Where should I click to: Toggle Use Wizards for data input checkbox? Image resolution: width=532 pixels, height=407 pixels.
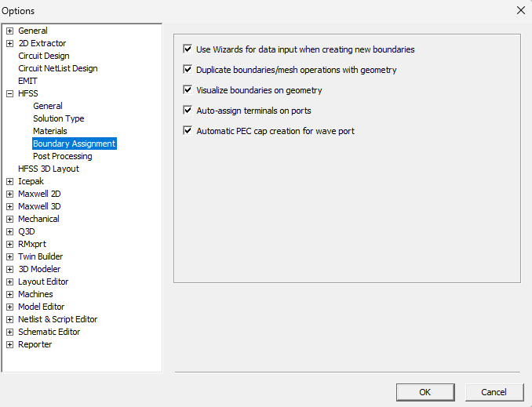pos(188,49)
